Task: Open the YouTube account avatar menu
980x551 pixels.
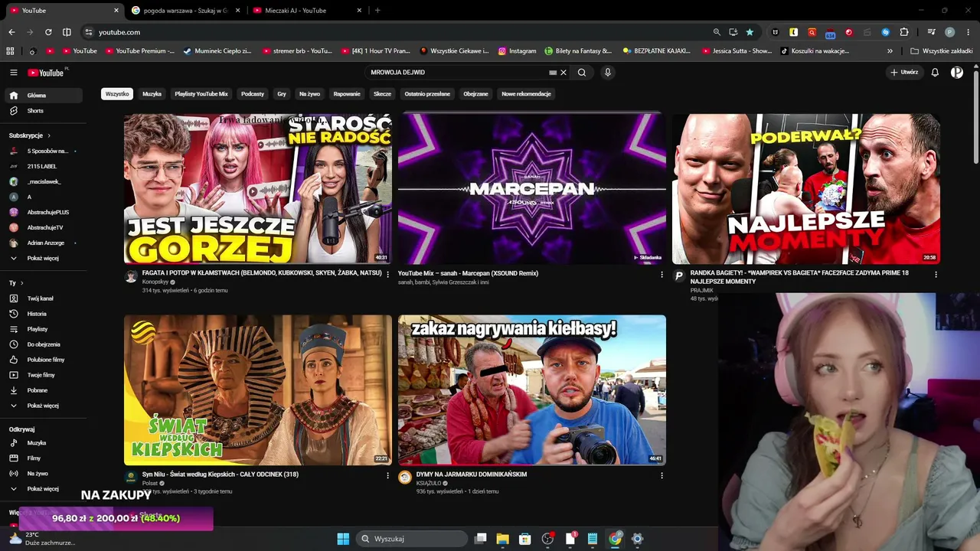Action: pyautogui.click(x=957, y=73)
